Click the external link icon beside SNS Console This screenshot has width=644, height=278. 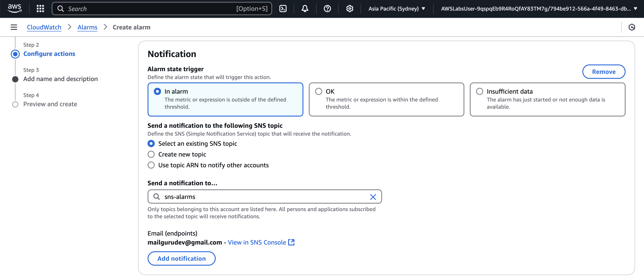click(291, 242)
